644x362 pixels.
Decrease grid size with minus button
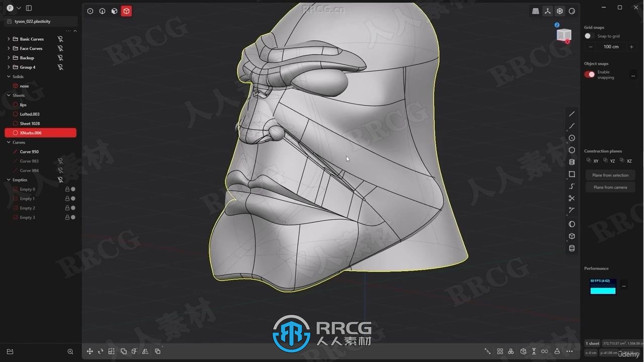tap(591, 47)
